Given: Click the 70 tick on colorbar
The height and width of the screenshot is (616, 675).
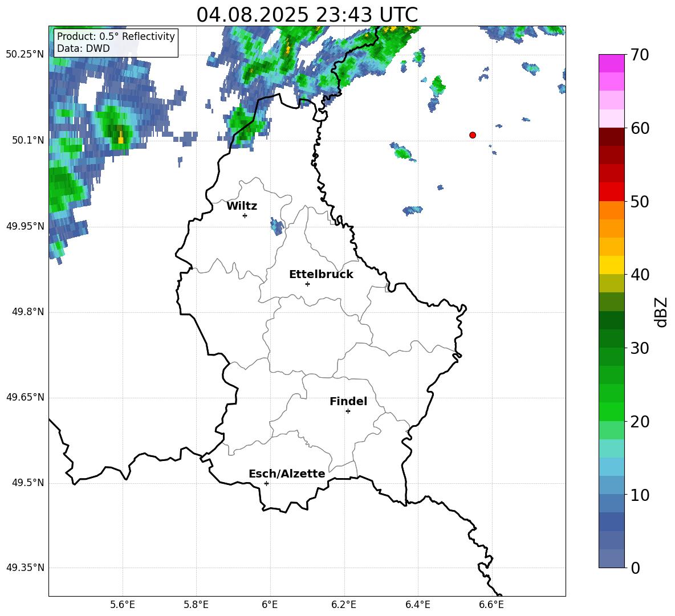Looking at the screenshot, I should point(640,55).
